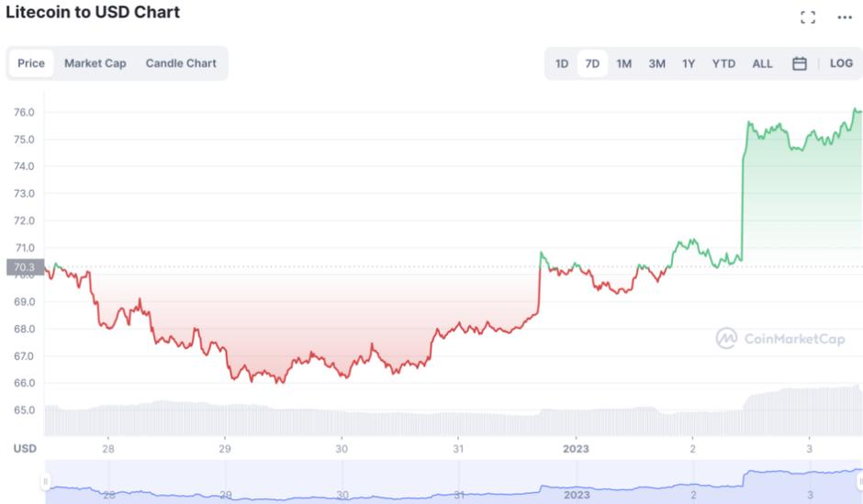
Task: Select the 1M time range
Action: point(623,63)
